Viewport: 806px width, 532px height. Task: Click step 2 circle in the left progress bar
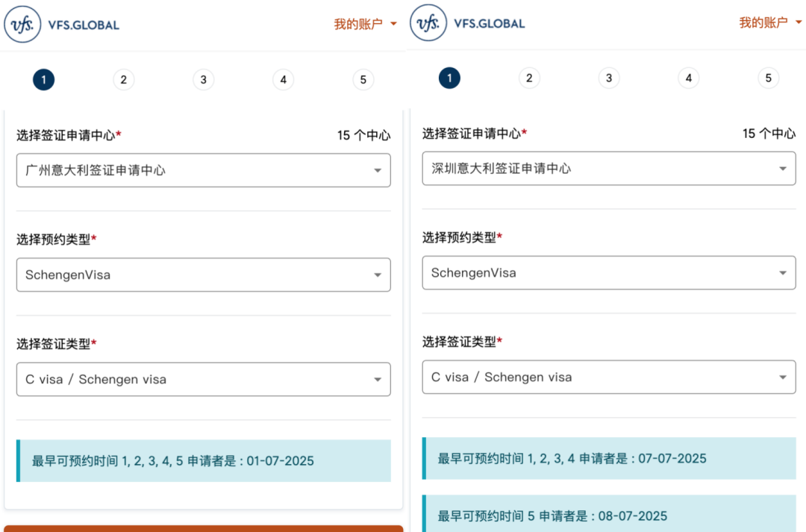click(124, 79)
